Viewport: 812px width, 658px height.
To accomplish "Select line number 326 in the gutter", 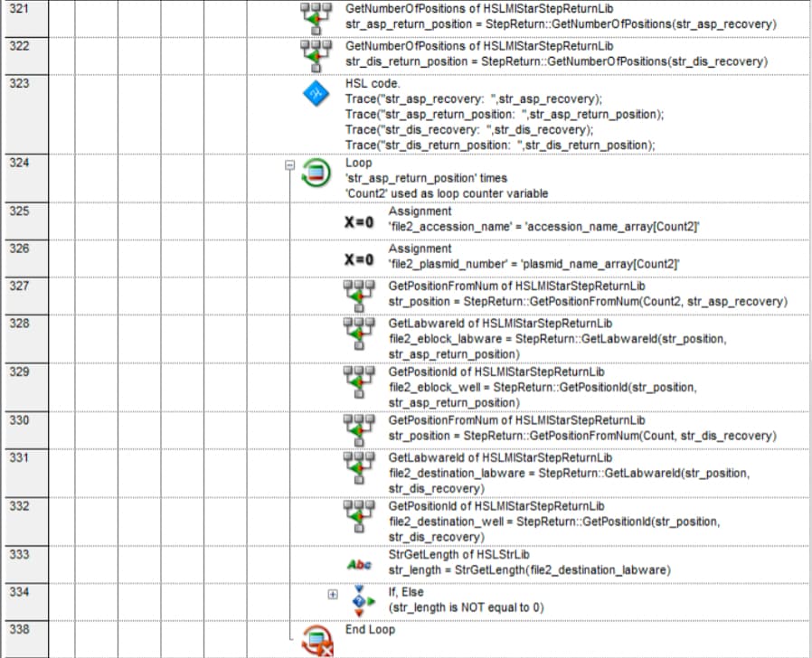I will tap(26, 258).
